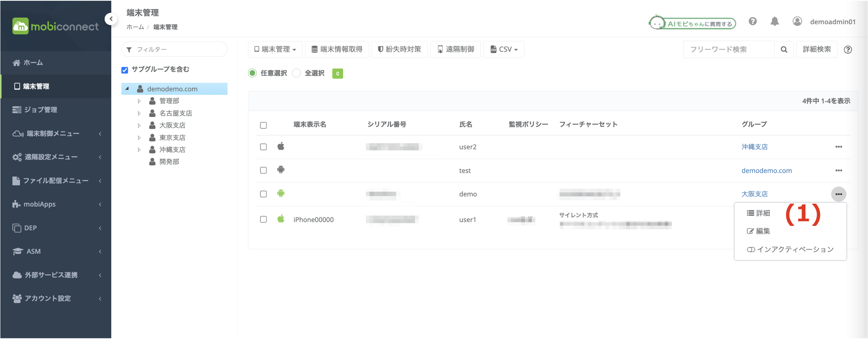Collapse the demodemo.com tree node
The image size is (868, 339).
click(x=127, y=89)
